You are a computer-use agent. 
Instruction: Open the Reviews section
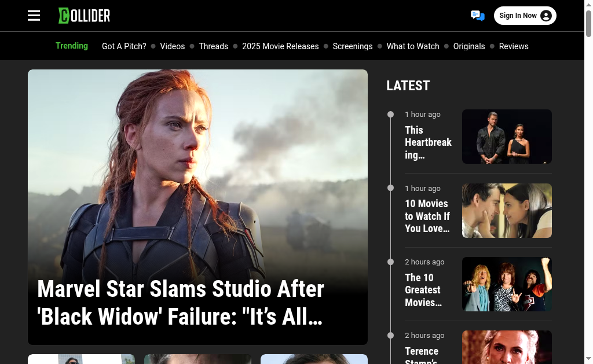(x=514, y=46)
